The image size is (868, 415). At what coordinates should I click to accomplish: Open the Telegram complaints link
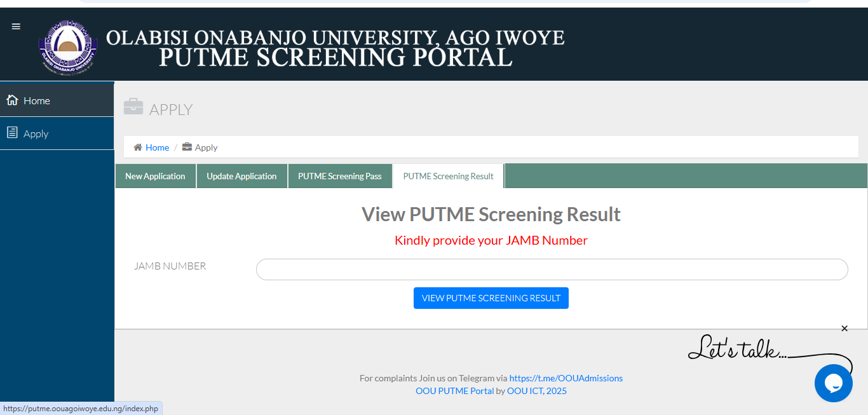pos(566,378)
